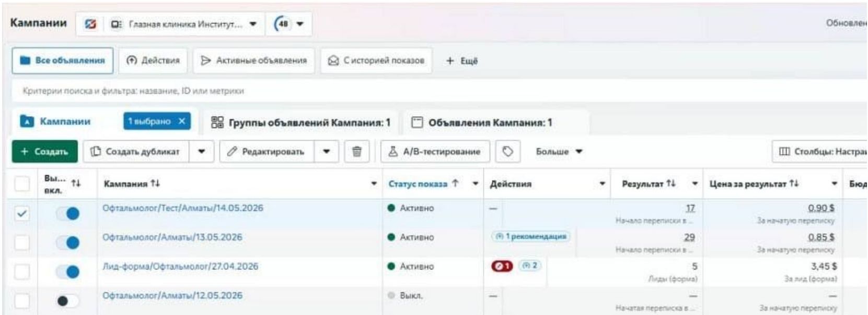868x315 pixels.
Task: Check the Лид-форма/Офтальмолог/27.04.2026 row checkbox
Action: [x=22, y=272]
